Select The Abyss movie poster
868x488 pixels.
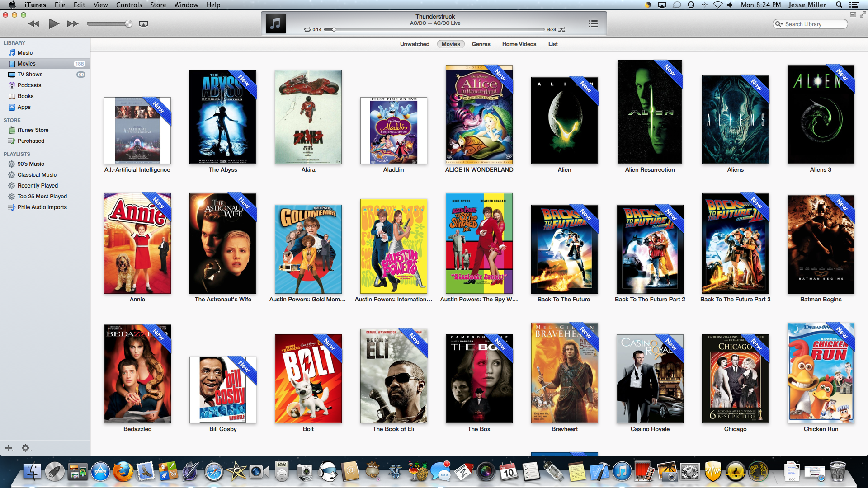(x=223, y=117)
